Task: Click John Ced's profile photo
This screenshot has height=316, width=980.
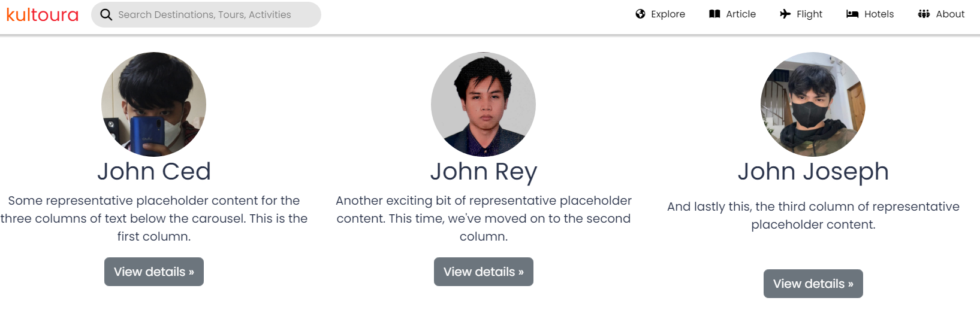Action: point(154,104)
